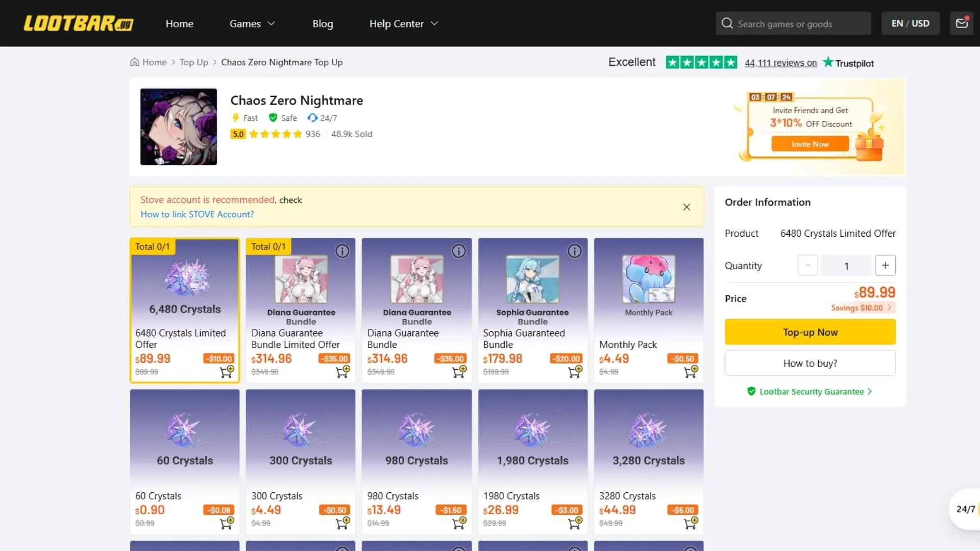980x551 pixels.
Task: Click the Top-up Now button
Action: click(810, 332)
